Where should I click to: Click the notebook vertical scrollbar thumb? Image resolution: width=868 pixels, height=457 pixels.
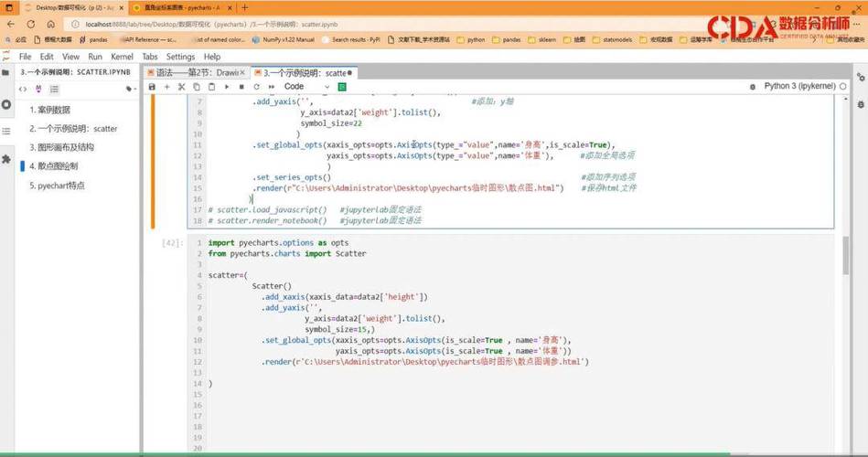coord(845,256)
